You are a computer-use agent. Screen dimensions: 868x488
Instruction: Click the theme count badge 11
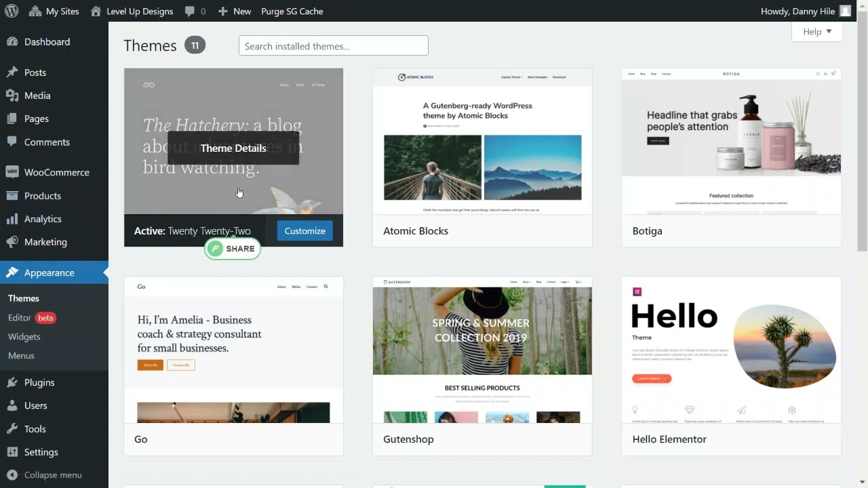[195, 45]
